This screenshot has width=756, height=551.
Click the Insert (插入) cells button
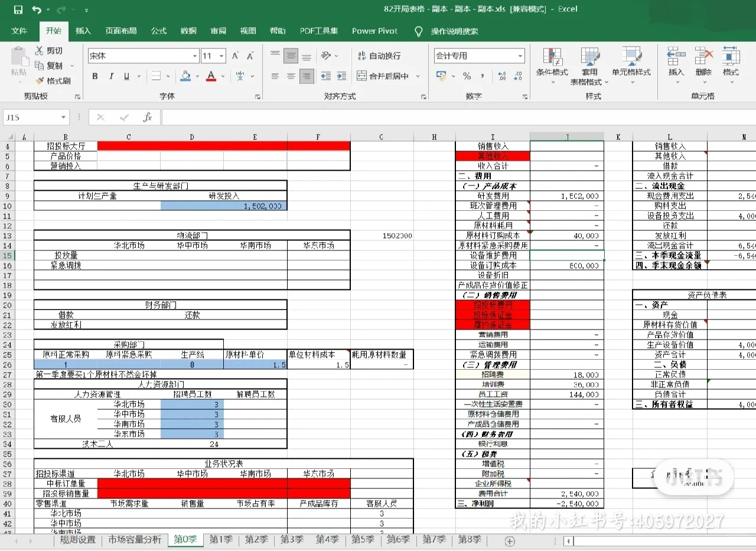point(676,65)
